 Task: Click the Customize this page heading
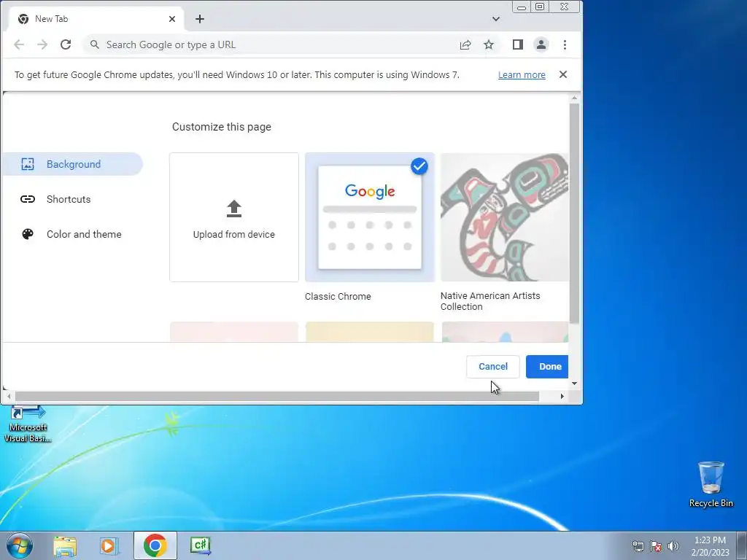pyautogui.click(x=222, y=127)
